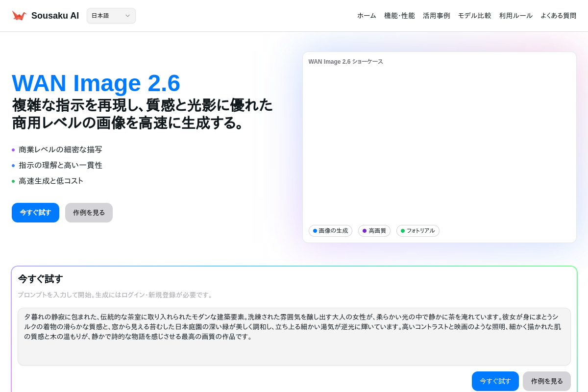This screenshot has height=392, width=588.
Task: Click the Sousaku AI brand name text
Action: [x=55, y=16]
